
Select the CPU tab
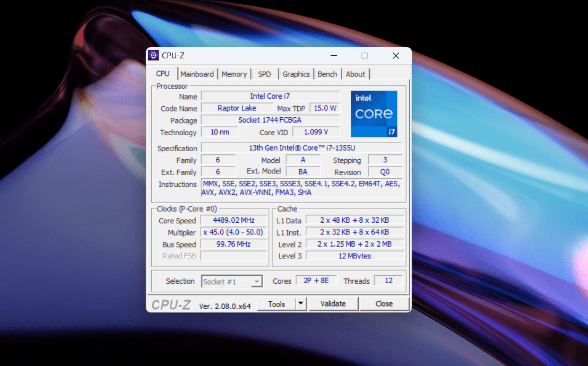[163, 74]
